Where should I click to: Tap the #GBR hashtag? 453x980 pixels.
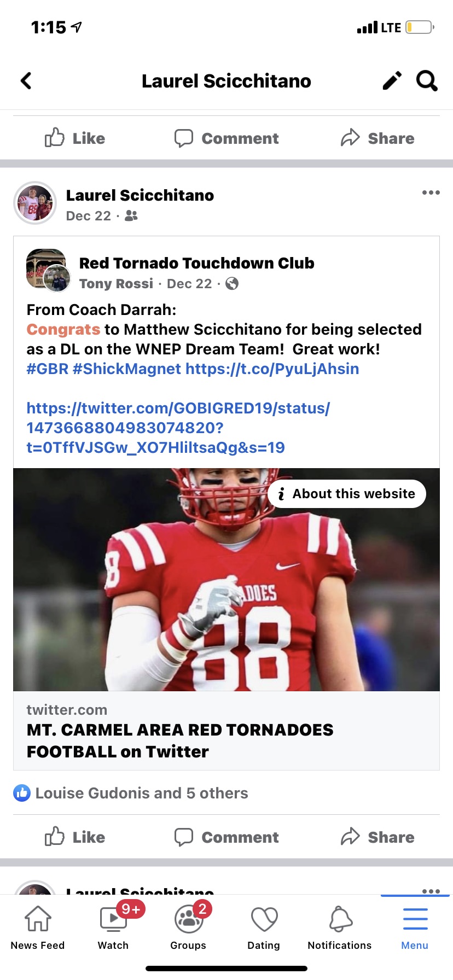click(x=47, y=369)
